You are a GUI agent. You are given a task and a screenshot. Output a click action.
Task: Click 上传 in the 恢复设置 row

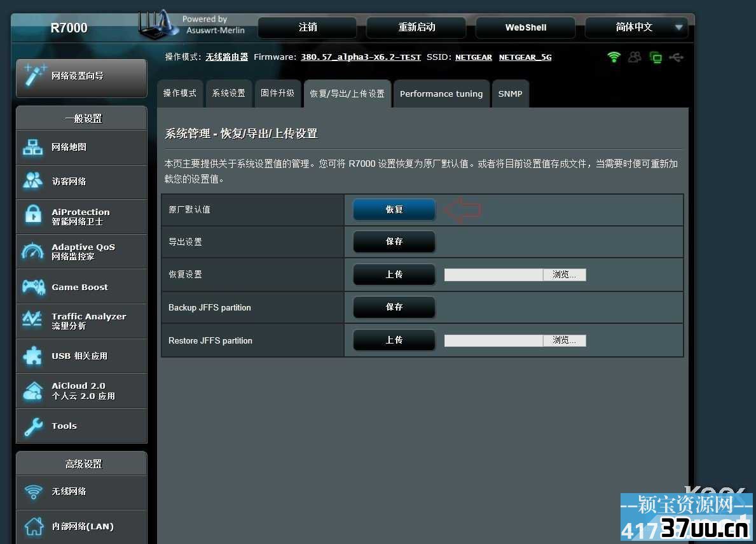point(394,274)
